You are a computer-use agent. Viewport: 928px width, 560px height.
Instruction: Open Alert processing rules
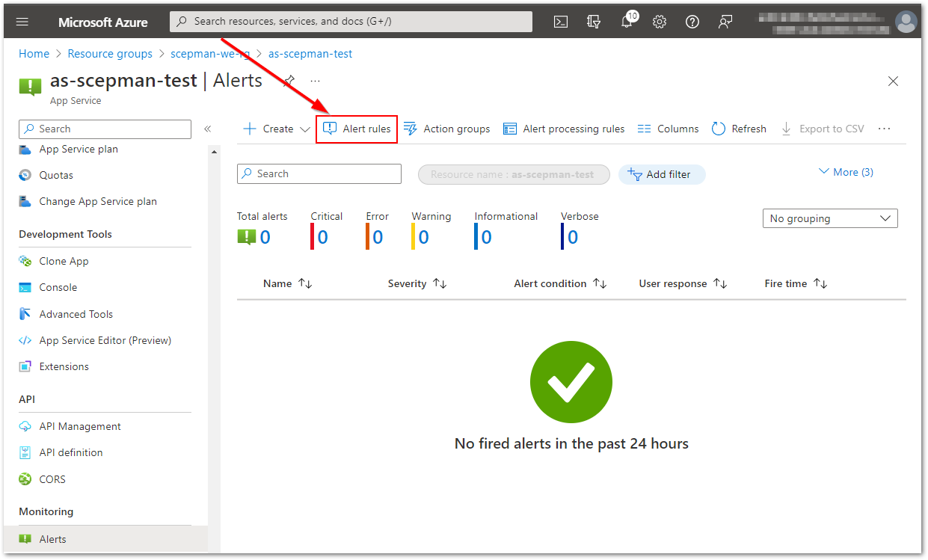(564, 129)
